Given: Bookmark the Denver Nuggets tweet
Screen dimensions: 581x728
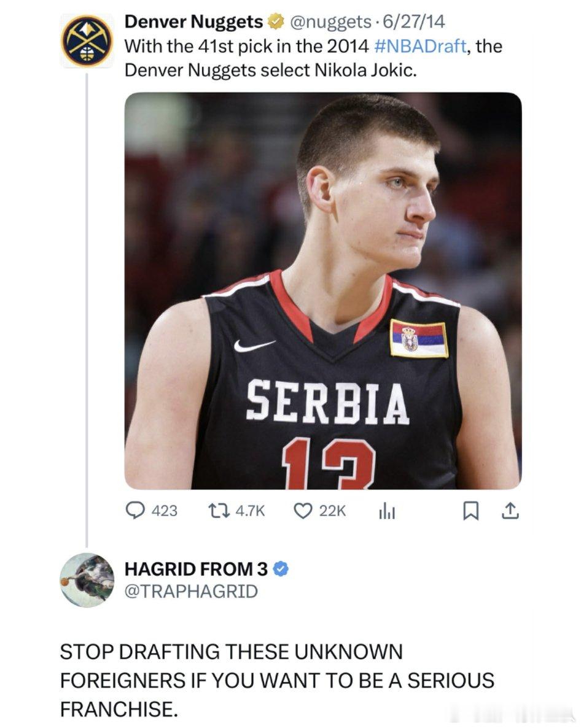Looking at the screenshot, I should coord(470,511).
